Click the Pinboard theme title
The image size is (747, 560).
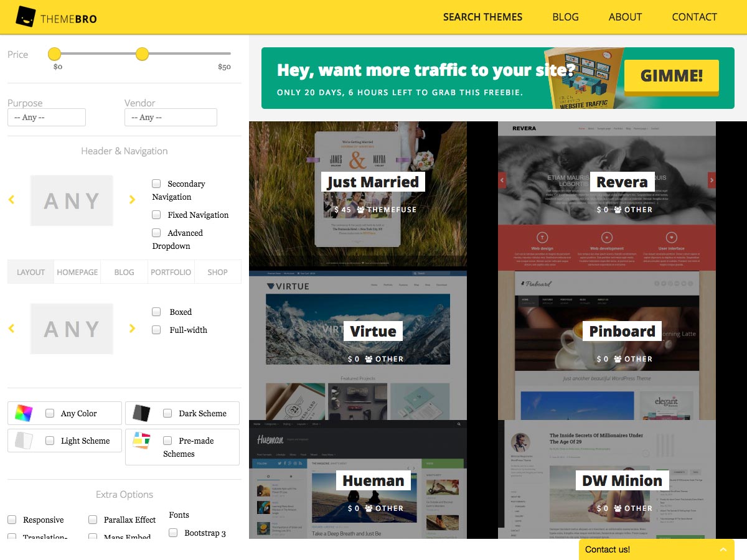tap(622, 331)
